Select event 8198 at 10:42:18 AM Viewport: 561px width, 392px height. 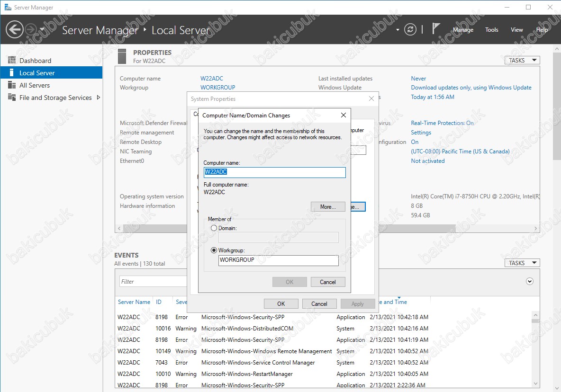point(324,317)
